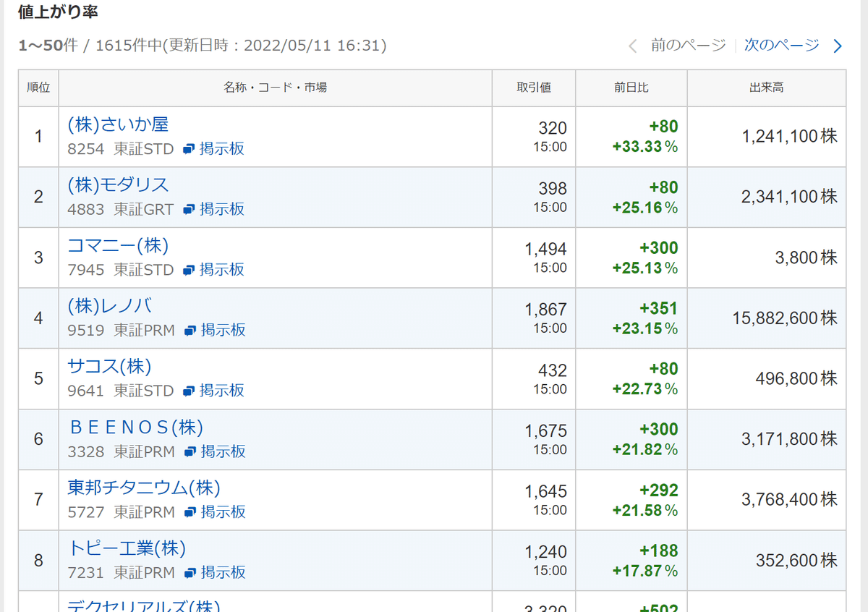Click the 取引値 column header

pyautogui.click(x=534, y=88)
